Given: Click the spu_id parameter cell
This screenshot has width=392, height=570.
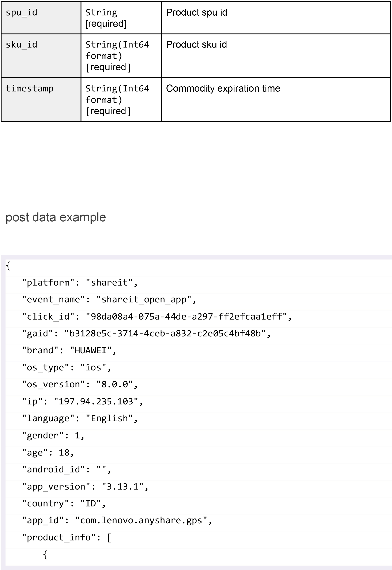Looking at the screenshot, I should point(41,18).
